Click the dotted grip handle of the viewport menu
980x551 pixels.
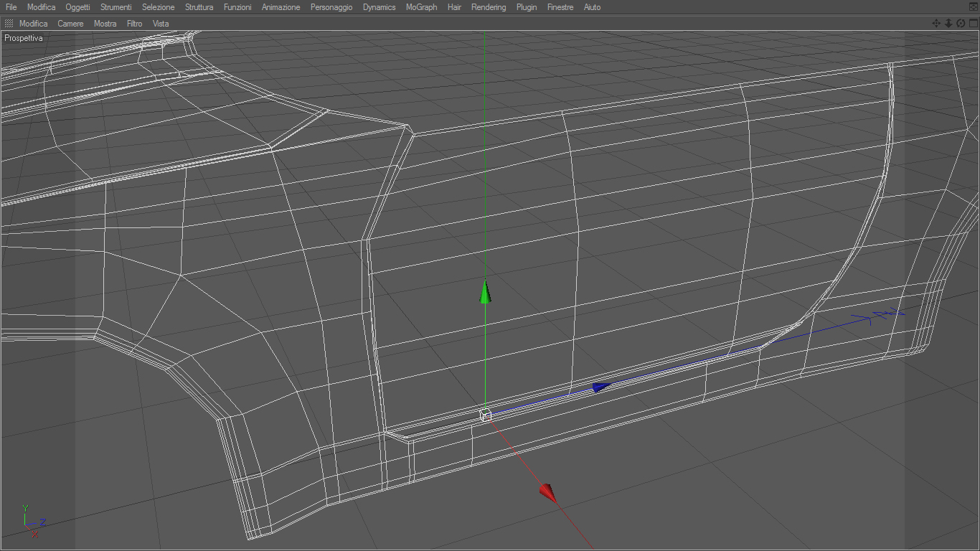click(9, 24)
